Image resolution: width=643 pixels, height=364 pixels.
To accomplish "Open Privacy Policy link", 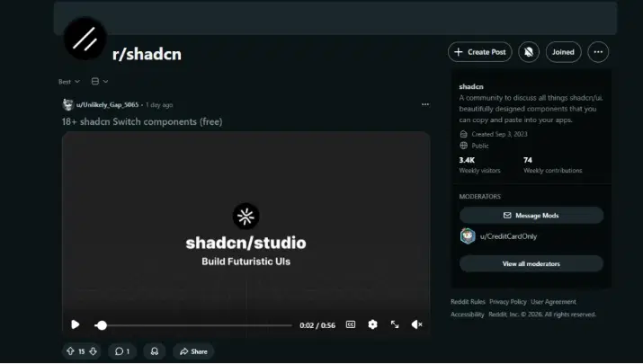I will [x=508, y=302].
